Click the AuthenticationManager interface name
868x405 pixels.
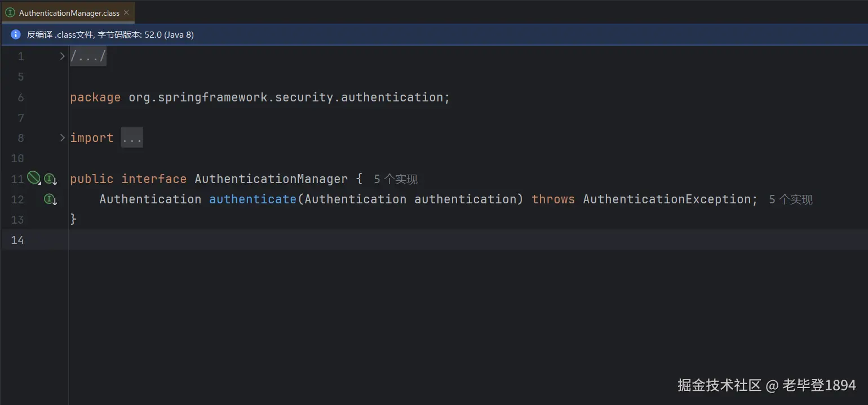(271, 179)
